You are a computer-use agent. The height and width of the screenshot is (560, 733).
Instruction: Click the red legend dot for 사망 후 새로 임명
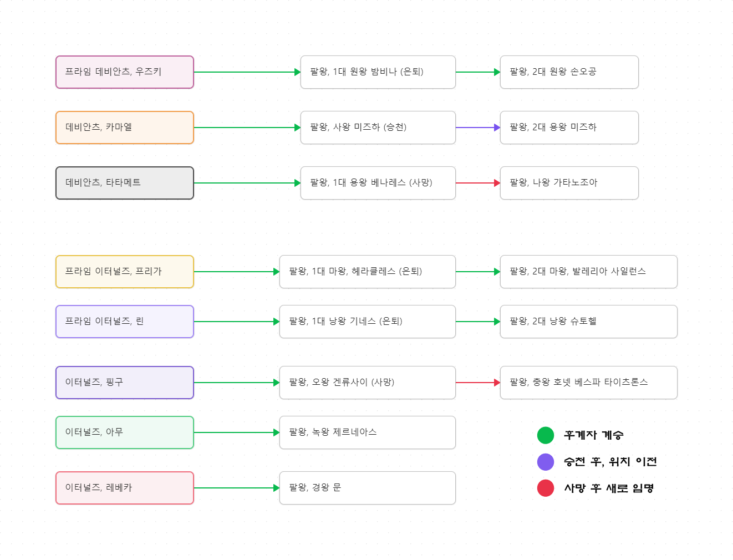click(546, 488)
